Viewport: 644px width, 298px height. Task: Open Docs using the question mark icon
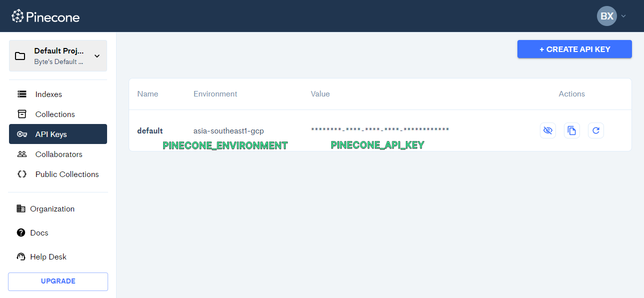coord(21,232)
